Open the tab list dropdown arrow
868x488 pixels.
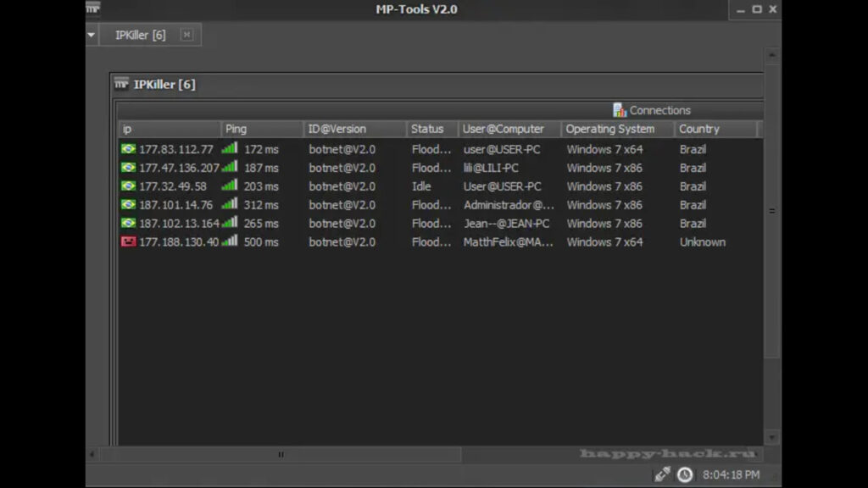92,35
